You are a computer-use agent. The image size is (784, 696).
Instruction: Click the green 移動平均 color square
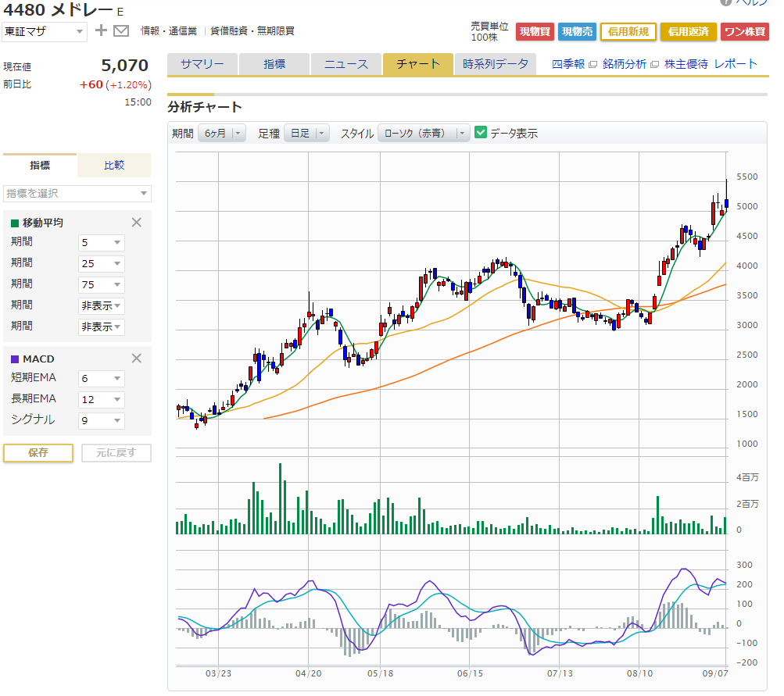15,223
